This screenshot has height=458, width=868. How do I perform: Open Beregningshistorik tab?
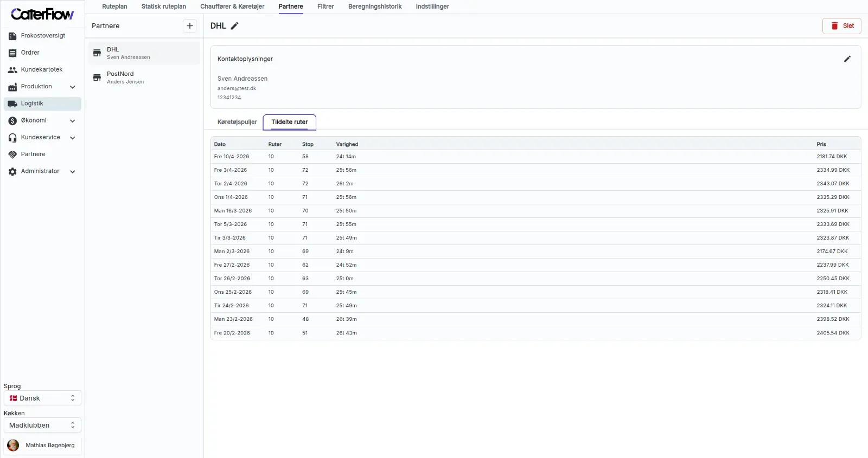point(375,7)
